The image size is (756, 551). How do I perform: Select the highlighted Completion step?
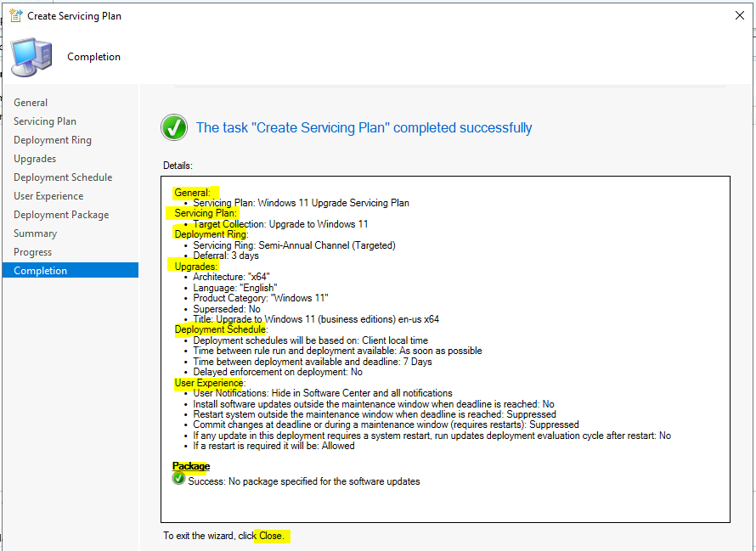point(71,271)
